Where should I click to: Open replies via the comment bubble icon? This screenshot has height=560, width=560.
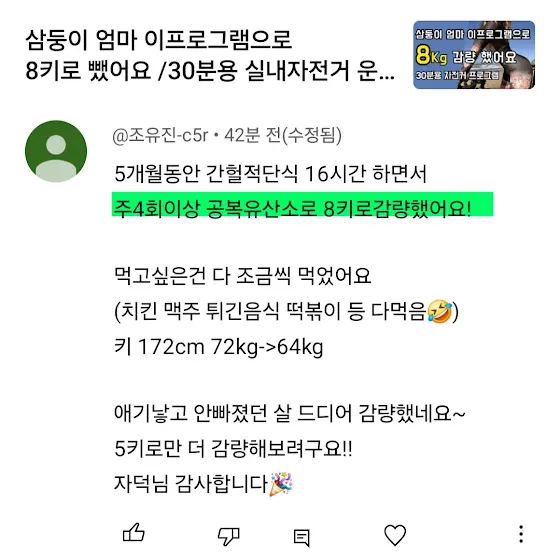(x=301, y=538)
